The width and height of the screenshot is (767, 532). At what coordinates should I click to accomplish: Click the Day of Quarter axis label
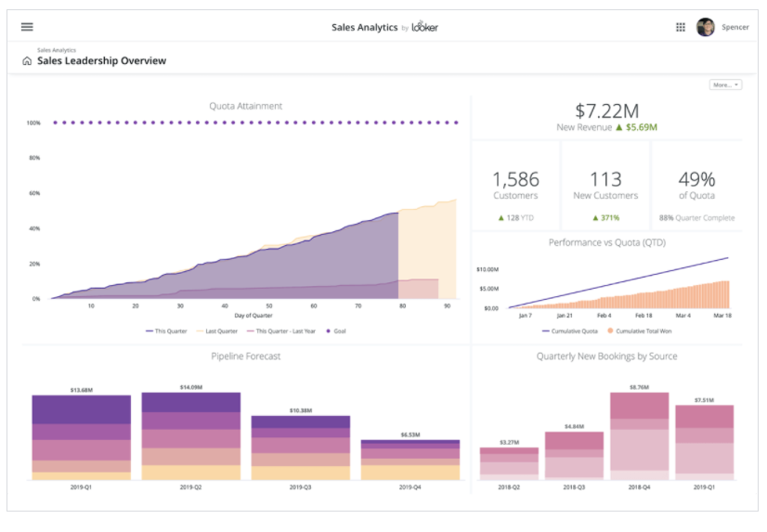[x=253, y=316]
